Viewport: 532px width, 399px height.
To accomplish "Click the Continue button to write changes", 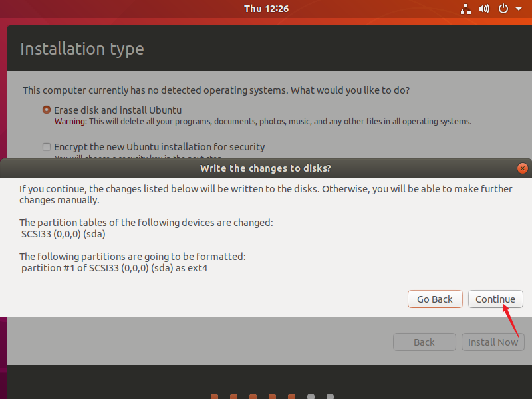I will pyautogui.click(x=495, y=299).
